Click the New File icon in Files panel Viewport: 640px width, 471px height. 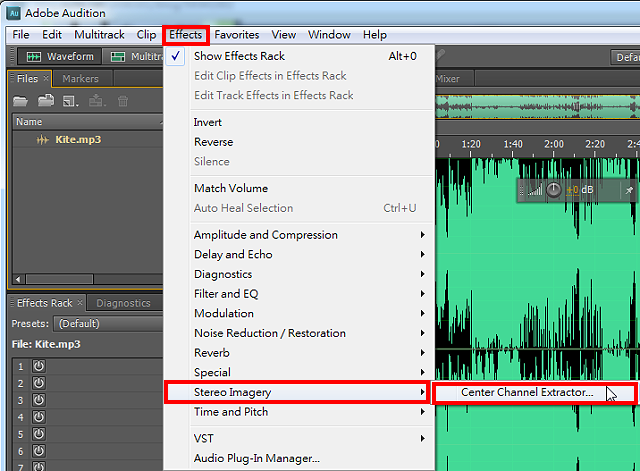[70, 101]
